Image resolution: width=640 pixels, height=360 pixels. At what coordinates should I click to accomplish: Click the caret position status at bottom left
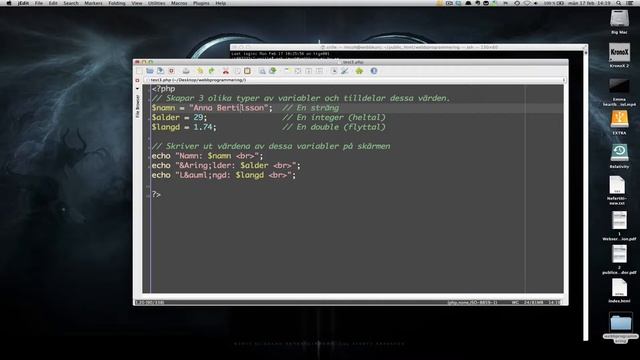pyautogui.click(x=150, y=302)
